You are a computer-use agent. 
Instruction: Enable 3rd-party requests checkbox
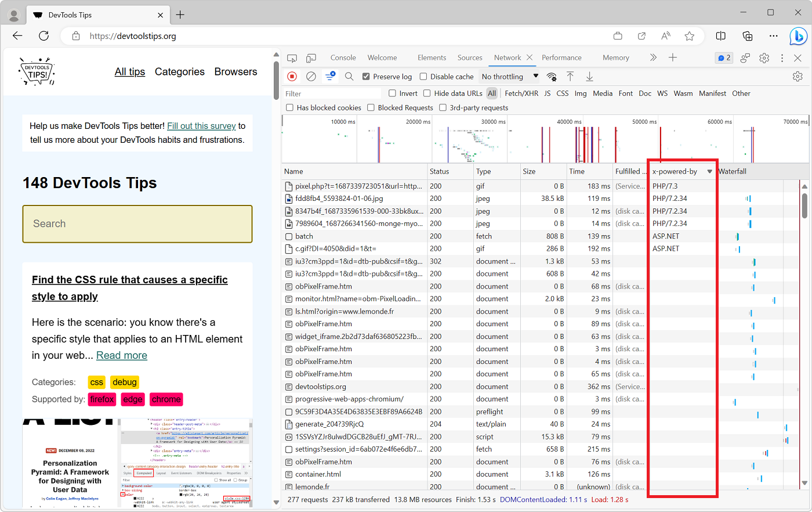click(443, 108)
